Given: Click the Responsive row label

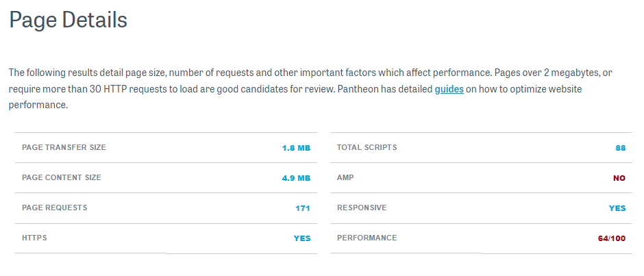Looking at the screenshot, I should click(x=362, y=208).
